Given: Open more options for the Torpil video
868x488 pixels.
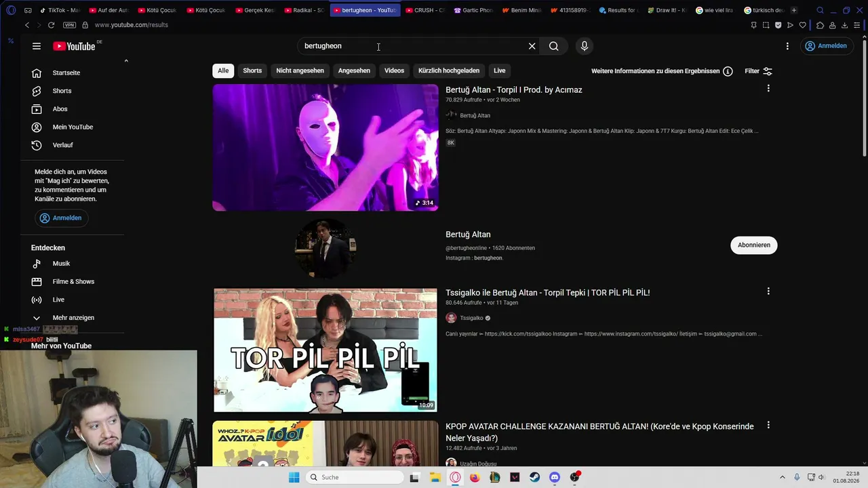Looking at the screenshot, I should pos(768,89).
